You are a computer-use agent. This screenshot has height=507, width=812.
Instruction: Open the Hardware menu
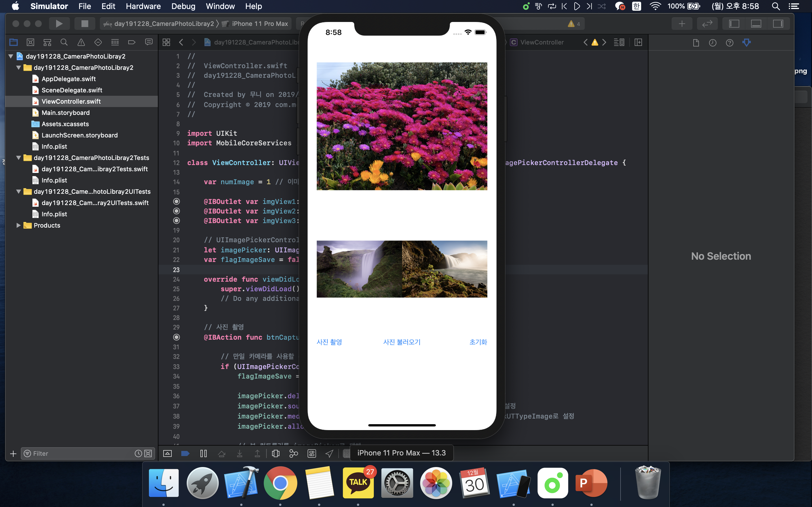pos(143,6)
